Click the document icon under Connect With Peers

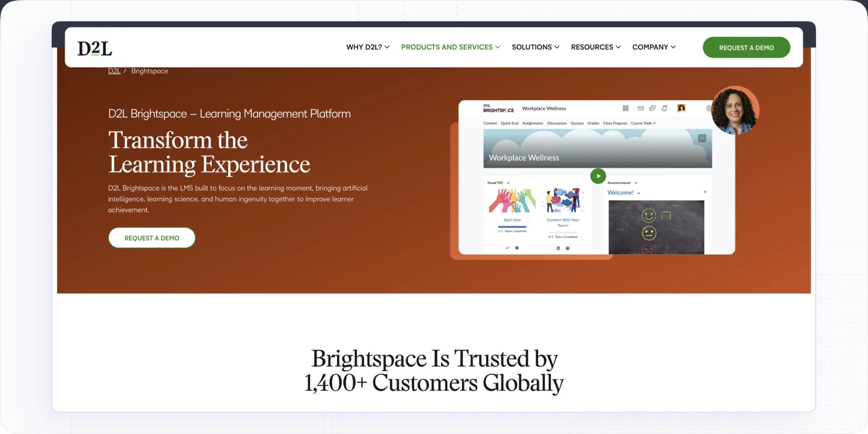558,248
